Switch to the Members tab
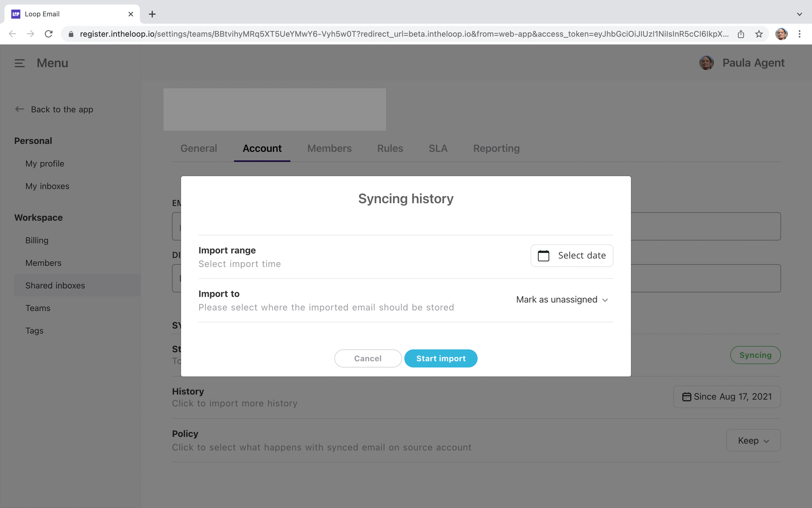Image resolution: width=812 pixels, height=508 pixels. click(x=329, y=149)
